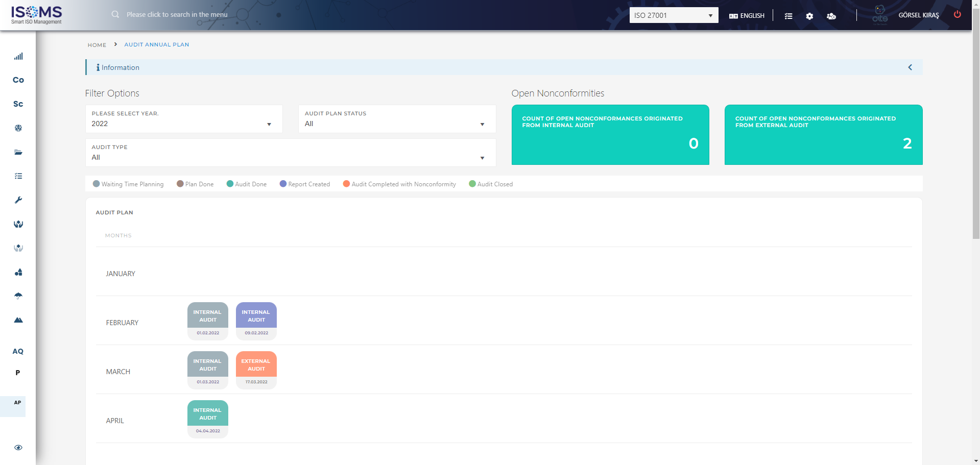Open the settings gear in the top bar

[809, 16]
